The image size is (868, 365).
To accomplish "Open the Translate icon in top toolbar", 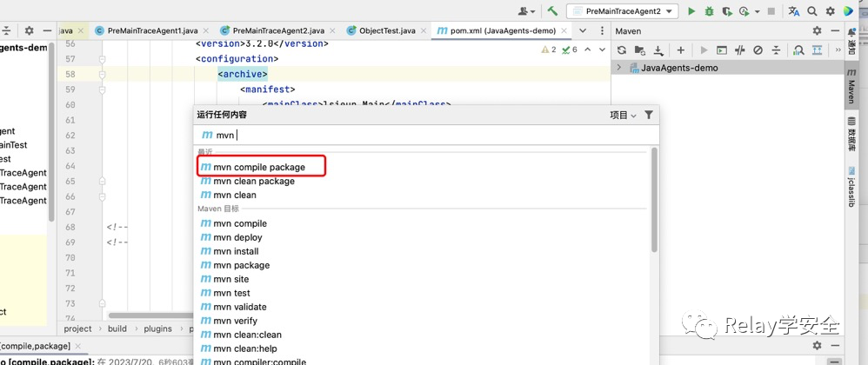I will coord(794,11).
